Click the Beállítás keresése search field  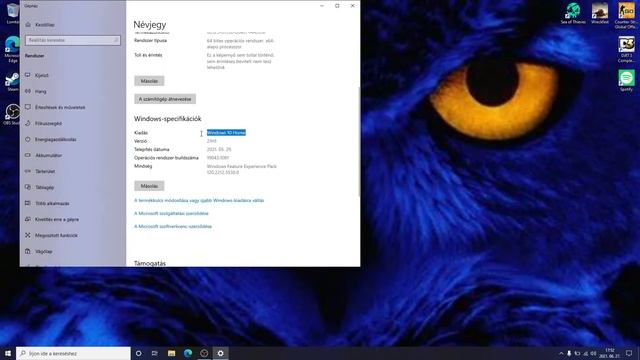[x=73, y=40]
